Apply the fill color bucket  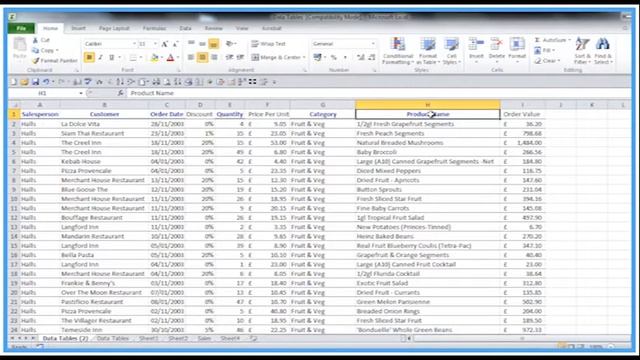(154, 58)
